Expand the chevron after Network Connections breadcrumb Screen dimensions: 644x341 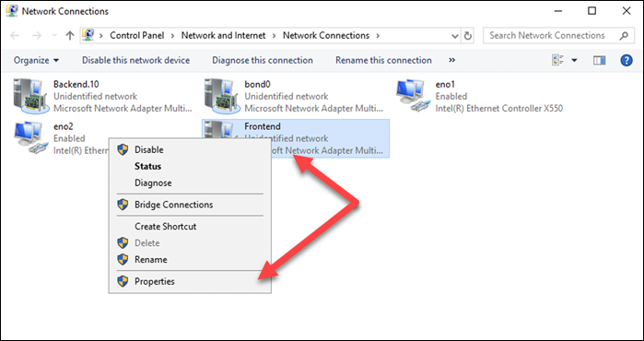[x=378, y=36]
